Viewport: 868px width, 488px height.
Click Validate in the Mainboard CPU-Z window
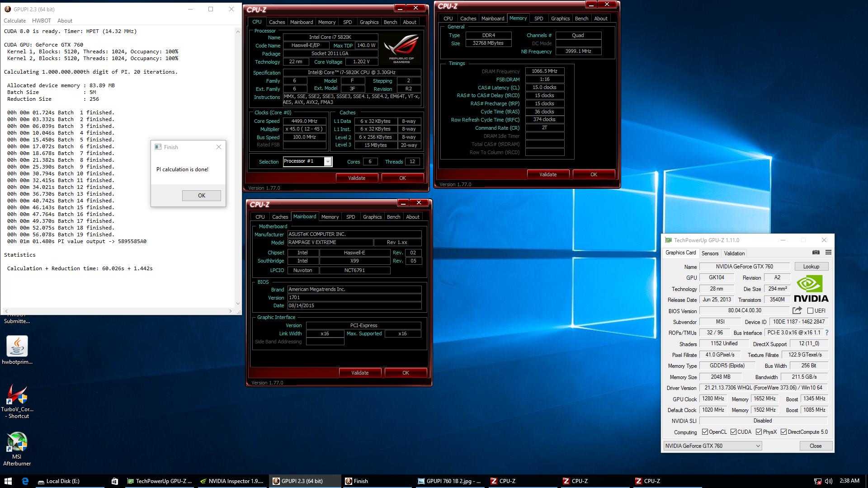360,373
